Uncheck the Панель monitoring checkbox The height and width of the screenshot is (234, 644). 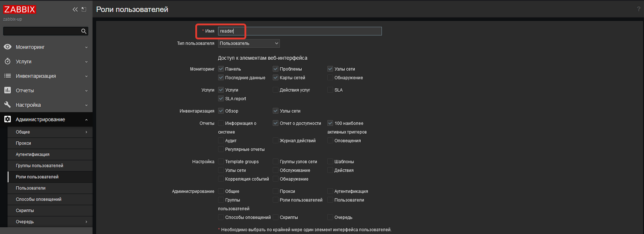221,69
